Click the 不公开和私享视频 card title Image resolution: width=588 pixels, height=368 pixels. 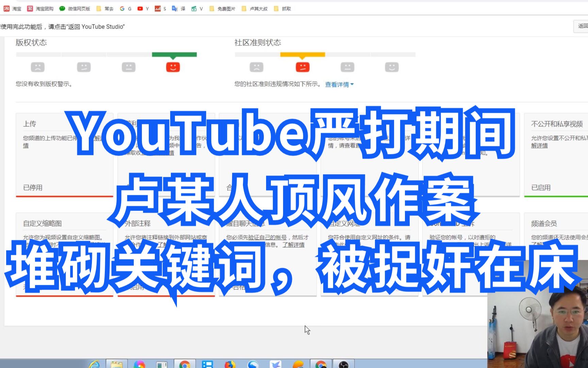click(557, 124)
